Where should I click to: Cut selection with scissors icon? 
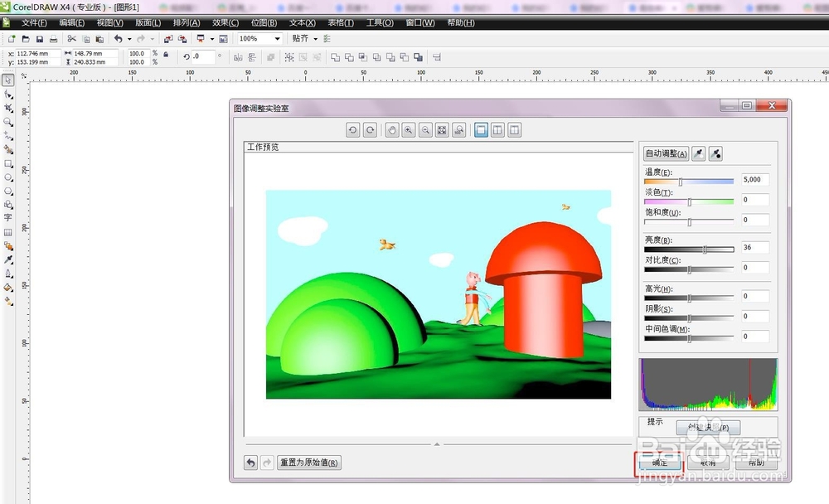pyautogui.click(x=72, y=39)
